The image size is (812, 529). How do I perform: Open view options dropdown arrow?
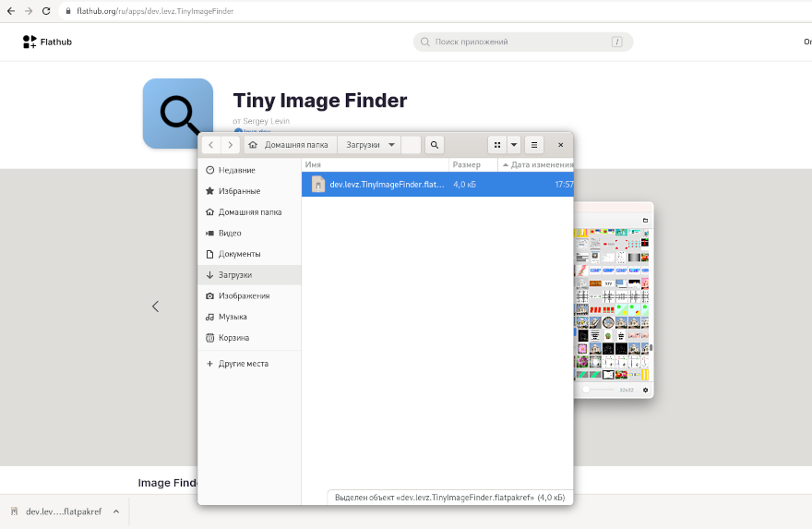[x=514, y=145]
